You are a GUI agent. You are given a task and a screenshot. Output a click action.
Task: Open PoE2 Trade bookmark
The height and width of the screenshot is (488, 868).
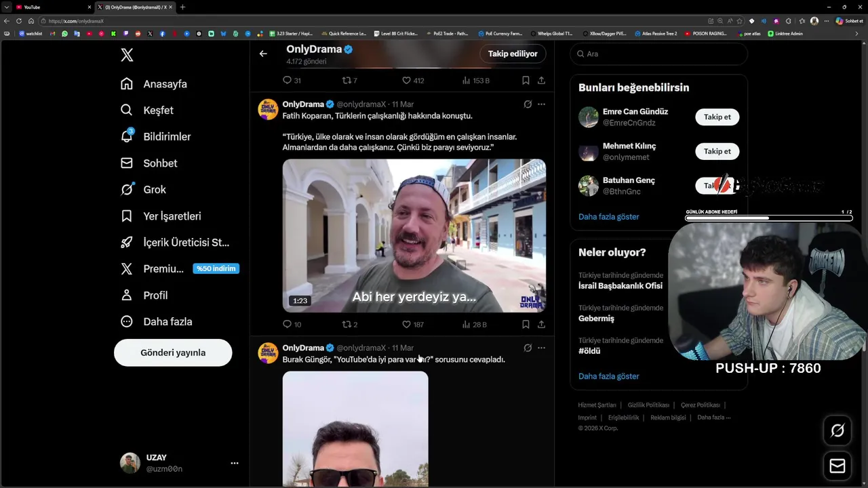pyautogui.click(x=448, y=33)
